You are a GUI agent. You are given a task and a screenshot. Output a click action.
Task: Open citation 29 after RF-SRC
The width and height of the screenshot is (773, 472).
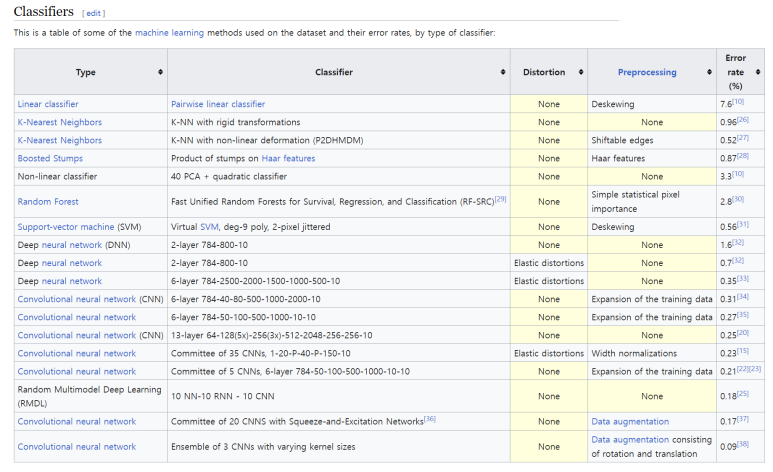click(x=500, y=199)
